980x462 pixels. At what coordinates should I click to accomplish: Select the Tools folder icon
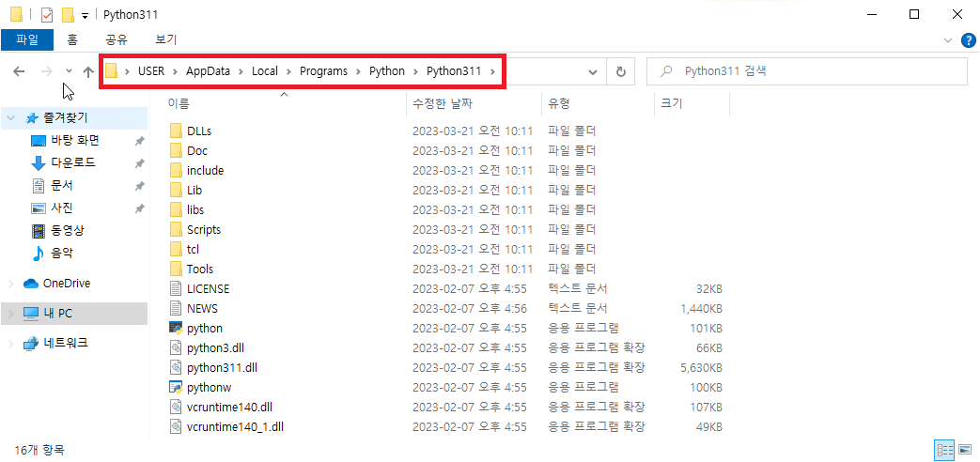point(176,269)
